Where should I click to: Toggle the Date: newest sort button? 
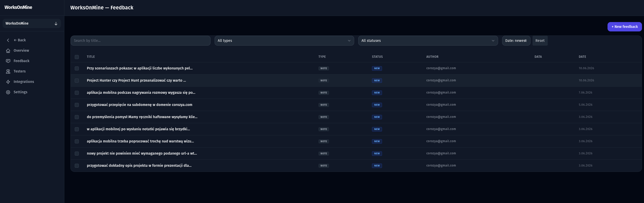[516, 41]
